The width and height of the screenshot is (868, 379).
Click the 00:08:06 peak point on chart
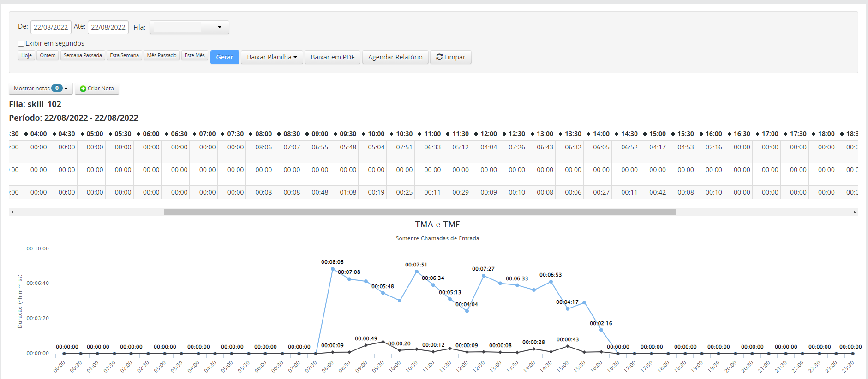[332, 269]
